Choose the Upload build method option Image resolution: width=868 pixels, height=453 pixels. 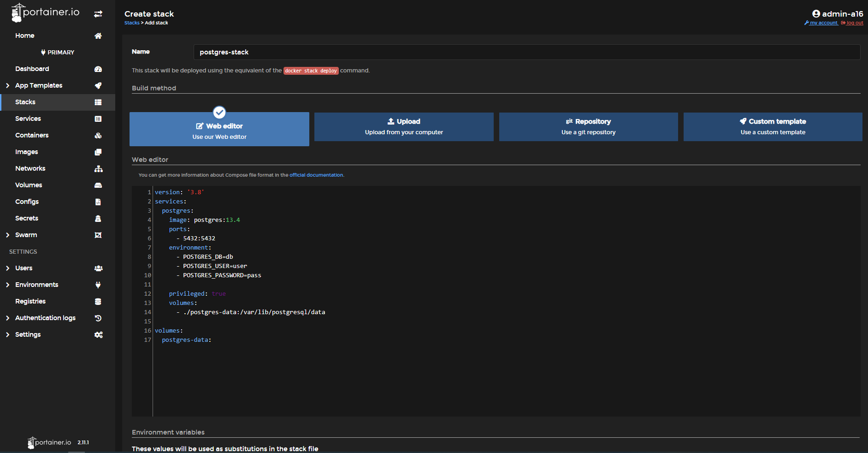click(404, 127)
